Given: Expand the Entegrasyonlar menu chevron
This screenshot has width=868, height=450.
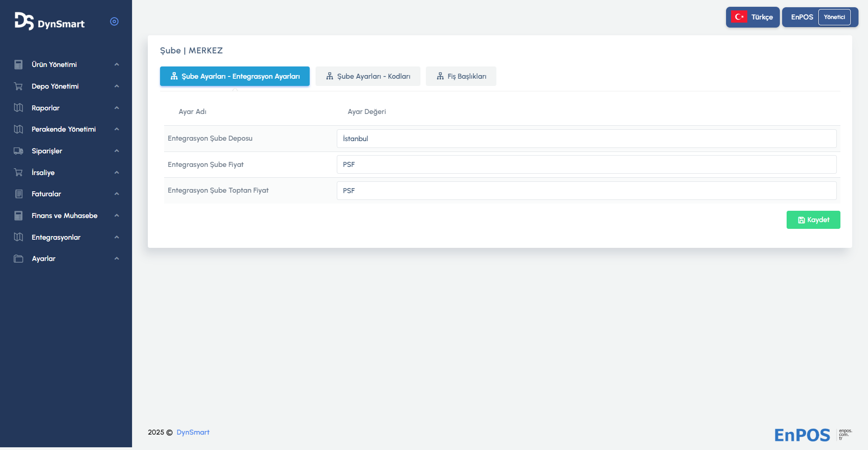Looking at the screenshot, I should point(117,237).
